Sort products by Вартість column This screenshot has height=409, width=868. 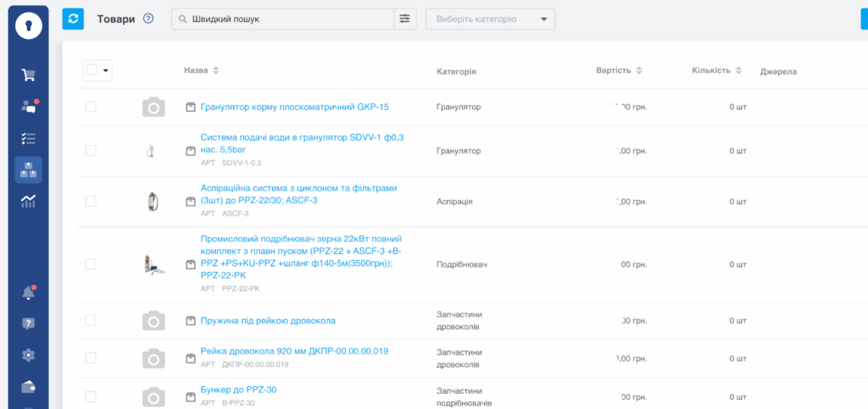pyautogui.click(x=619, y=70)
